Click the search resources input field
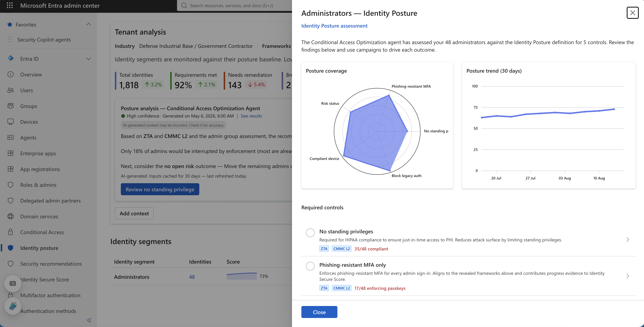The width and height of the screenshot is (644, 327). pos(235,5)
